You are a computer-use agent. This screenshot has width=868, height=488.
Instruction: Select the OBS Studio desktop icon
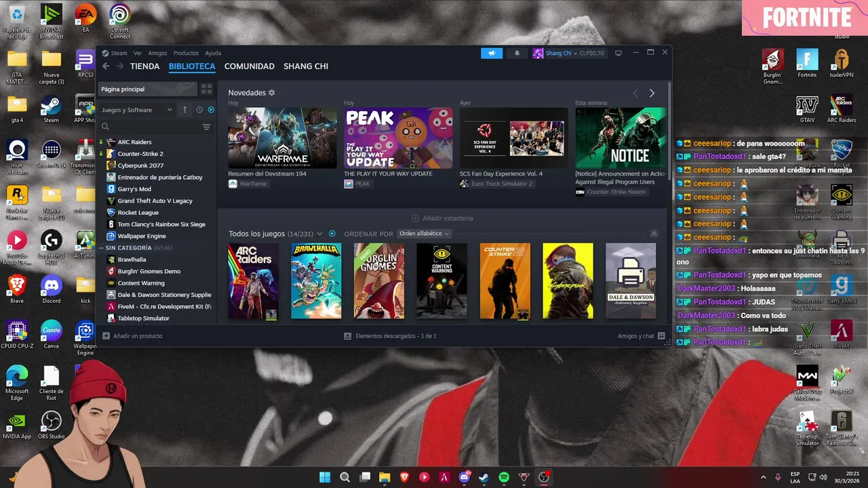click(x=51, y=425)
